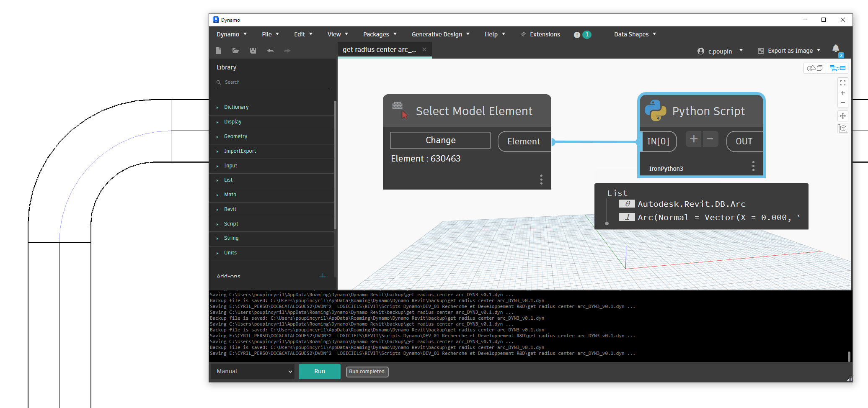Focus the Library search field
The image size is (868, 408).
[274, 82]
